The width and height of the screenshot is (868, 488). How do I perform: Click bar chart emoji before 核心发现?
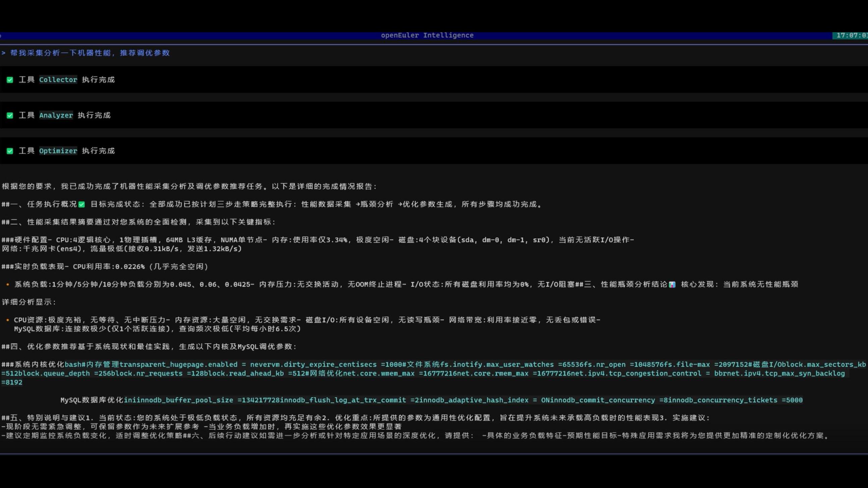click(x=672, y=285)
